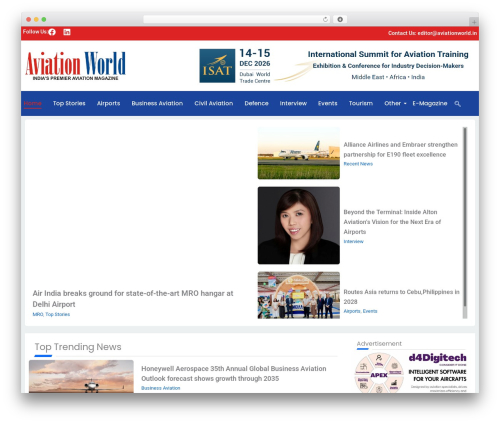
Task: Open Interview category link under Alton article
Action: (x=353, y=241)
